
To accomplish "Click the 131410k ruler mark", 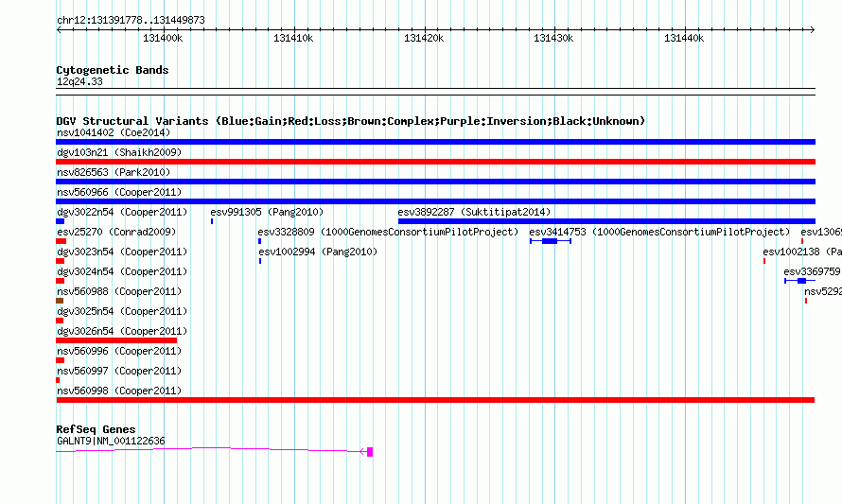I will 293,38.
